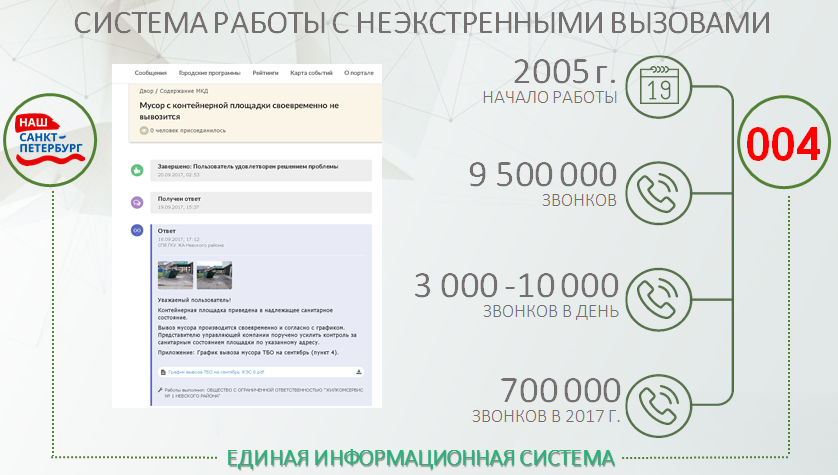Click the download icon for the PDF attachment
This screenshot has width=838, height=475.
click(x=358, y=371)
